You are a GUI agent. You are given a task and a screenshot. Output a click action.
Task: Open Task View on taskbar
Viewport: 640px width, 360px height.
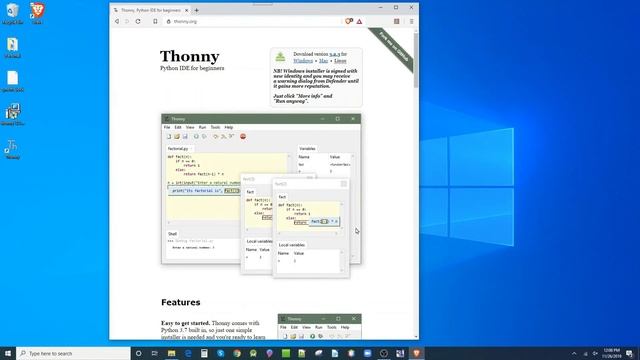(x=155, y=353)
